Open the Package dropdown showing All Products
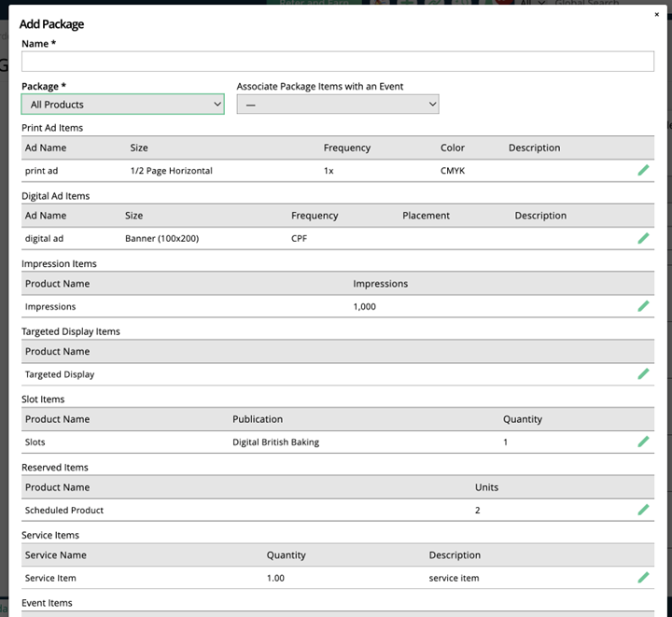This screenshot has width=672, height=617. (122, 105)
